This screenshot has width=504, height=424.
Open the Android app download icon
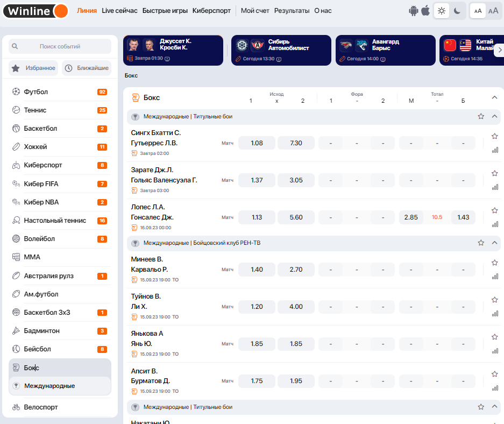[x=413, y=11]
